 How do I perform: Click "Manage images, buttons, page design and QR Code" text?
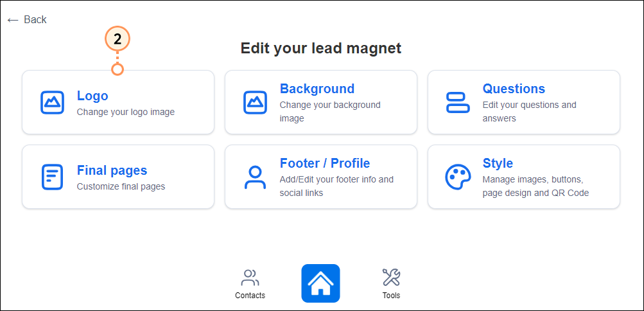click(535, 186)
